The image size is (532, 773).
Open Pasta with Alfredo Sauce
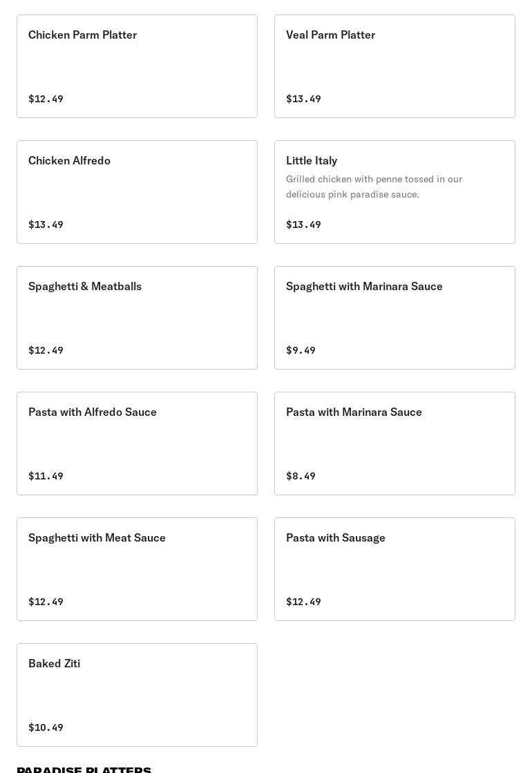click(137, 443)
